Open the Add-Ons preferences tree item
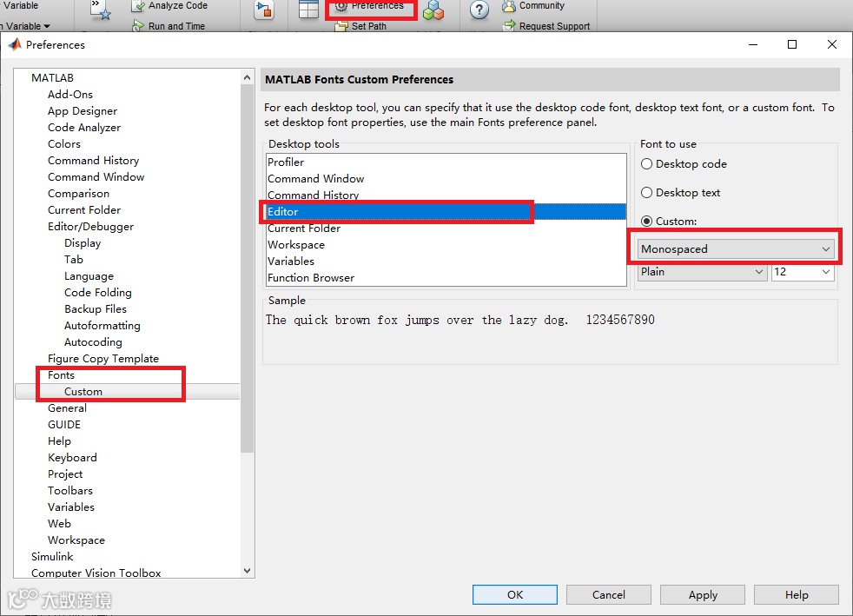The width and height of the screenshot is (853, 616). (70, 94)
